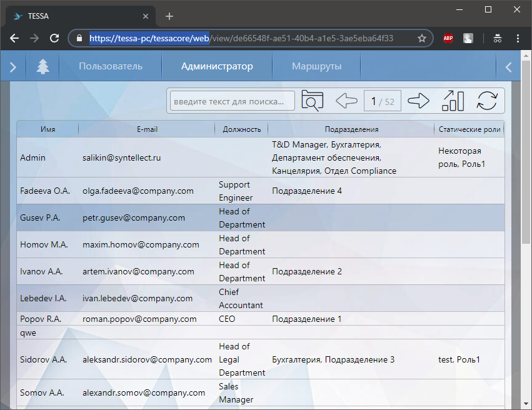This screenshot has height=410, width=532.
Task: Sort by the Имя column header
Action: click(x=48, y=129)
